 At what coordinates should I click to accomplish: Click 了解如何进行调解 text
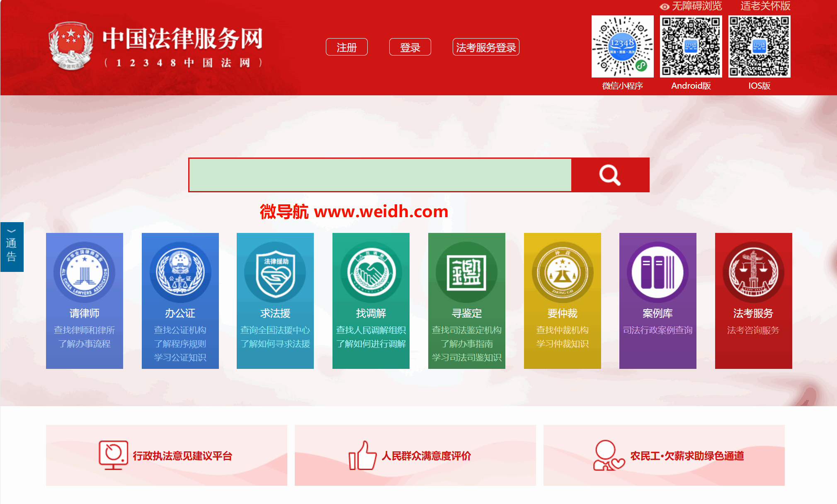(x=371, y=344)
